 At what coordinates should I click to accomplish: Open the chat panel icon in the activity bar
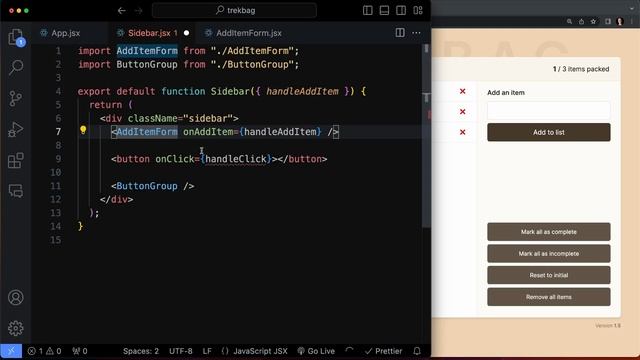16,191
